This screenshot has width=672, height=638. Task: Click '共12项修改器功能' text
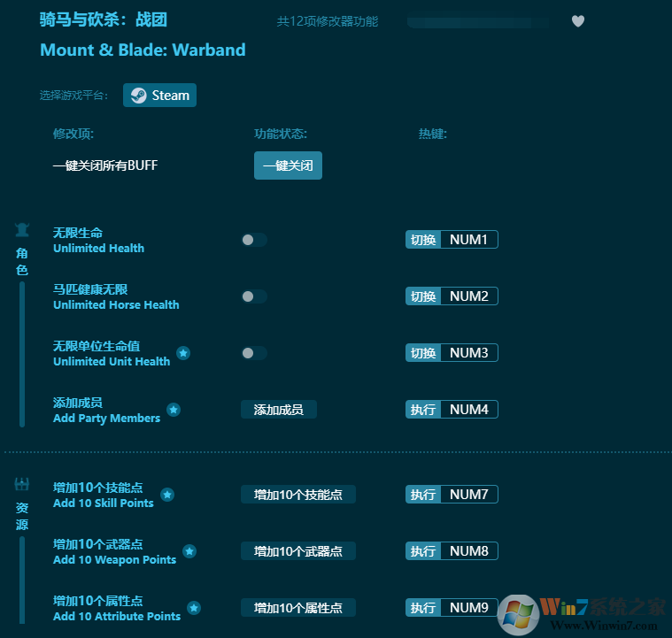point(328,21)
